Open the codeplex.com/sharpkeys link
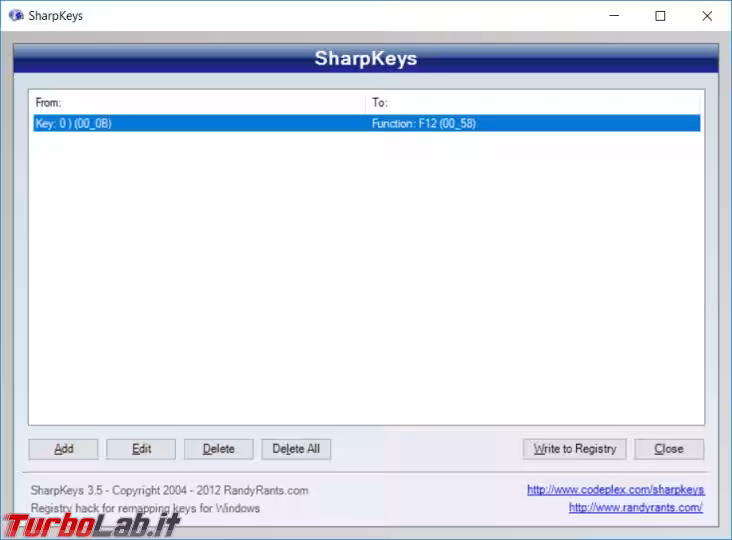 pyautogui.click(x=615, y=490)
